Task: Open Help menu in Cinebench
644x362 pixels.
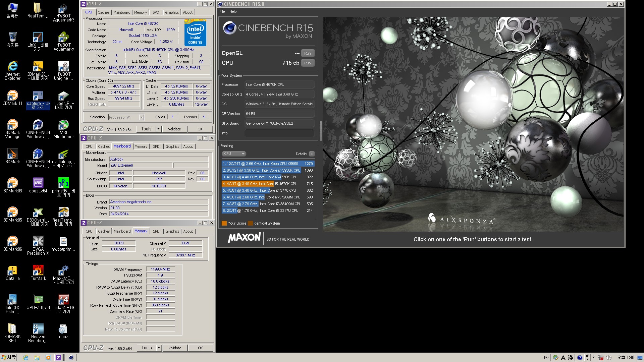Action: (x=233, y=11)
